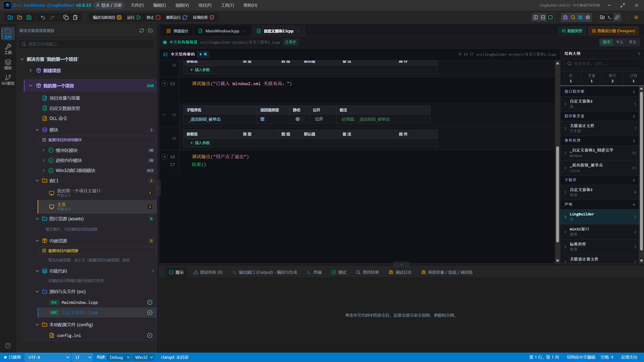Select the vertical split layout icon
This screenshot has height=362, width=644.
(536, 17)
